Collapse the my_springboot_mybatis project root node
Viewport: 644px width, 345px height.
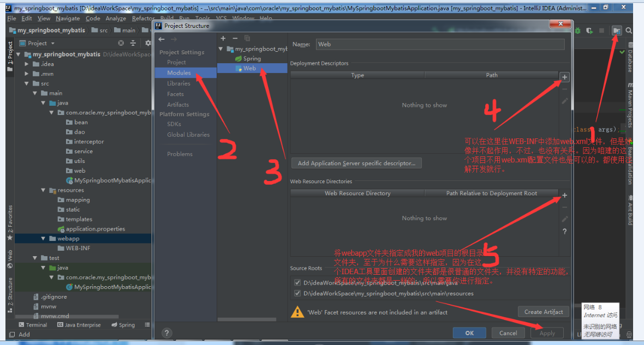[18, 54]
